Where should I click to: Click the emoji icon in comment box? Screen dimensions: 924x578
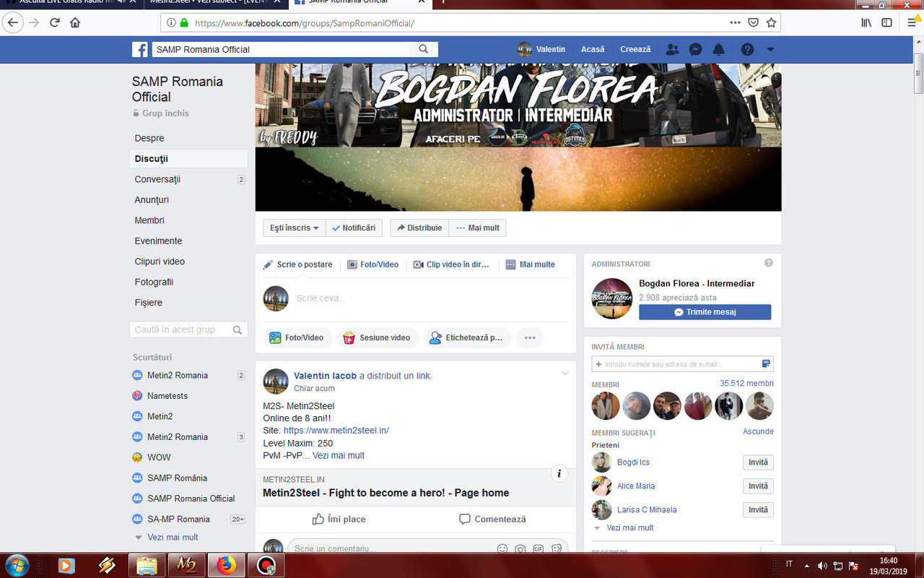click(x=502, y=548)
